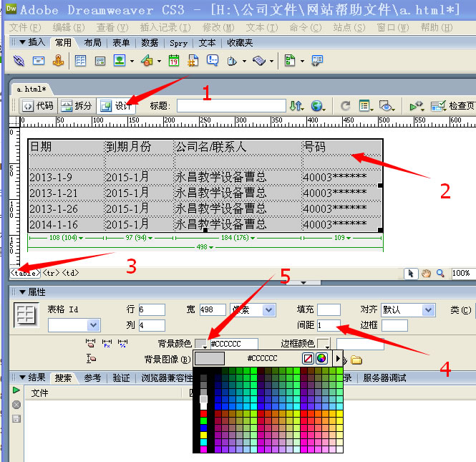Open the a.html document tab
This screenshot has width=476, height=462.
tap(31, 90)
